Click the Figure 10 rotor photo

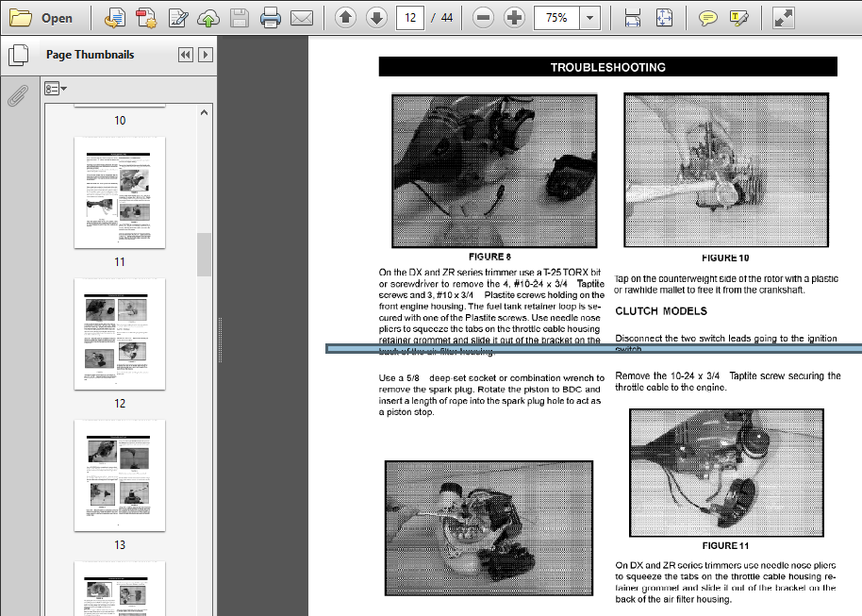point(726,170)
